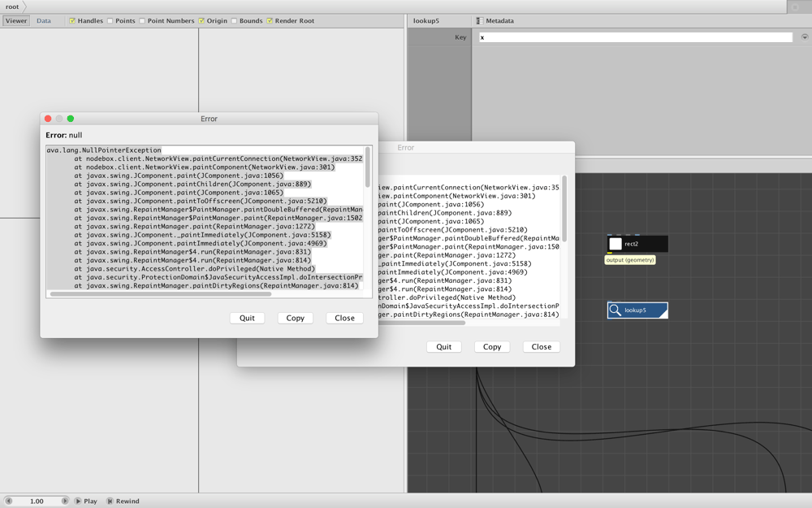
Task: Click the front Error dialog's vertical scrollbar thumb
Action: (x=368, y=167)
